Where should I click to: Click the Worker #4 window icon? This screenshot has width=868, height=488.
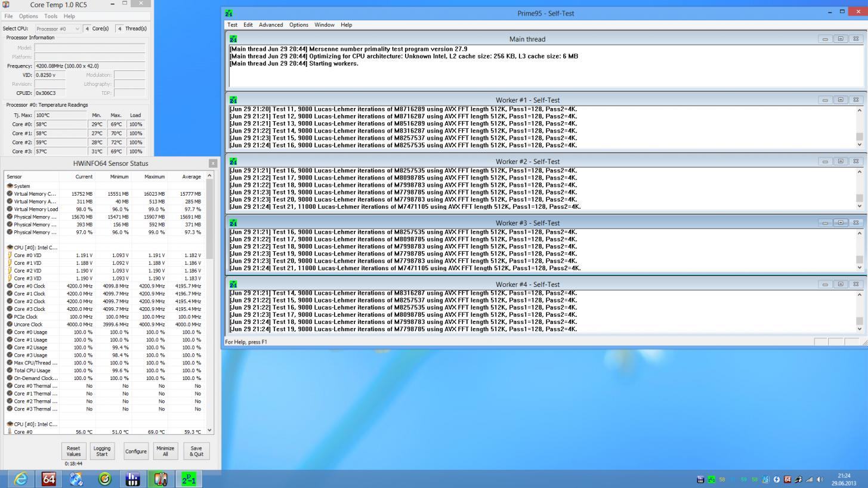233,285
